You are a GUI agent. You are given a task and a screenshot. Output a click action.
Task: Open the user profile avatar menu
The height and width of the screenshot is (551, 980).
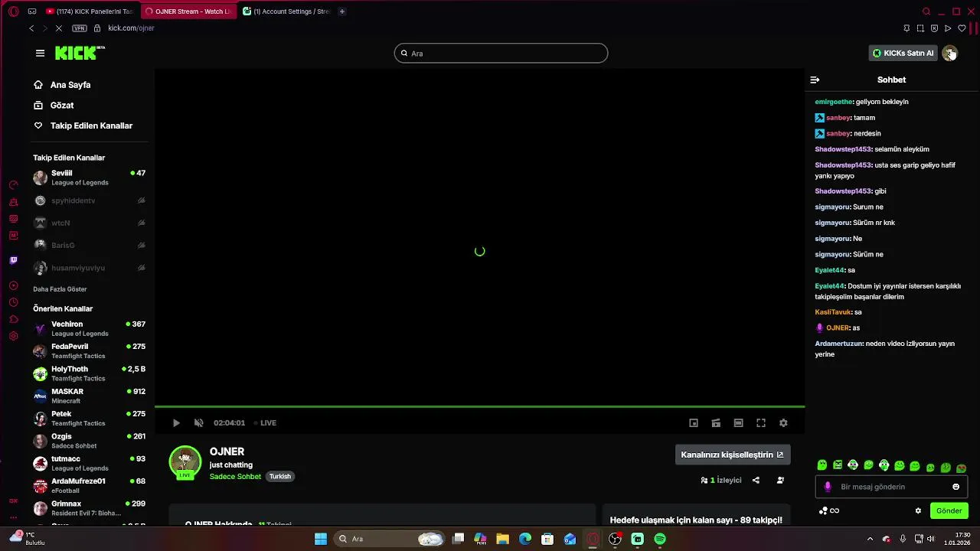point(949,53)
